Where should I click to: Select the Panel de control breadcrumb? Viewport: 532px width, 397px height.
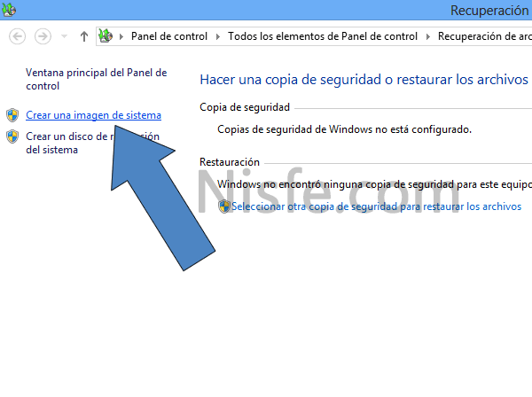click(x=168, y=37)
